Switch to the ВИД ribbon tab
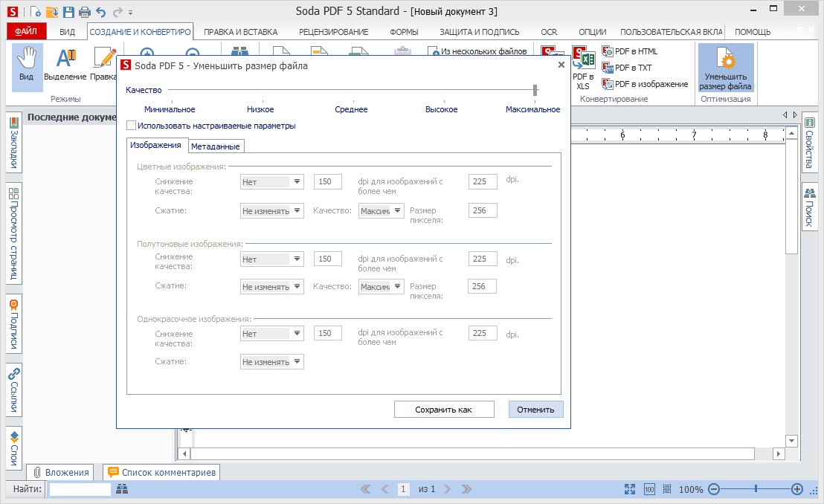Screen dimensions: 824x504 67,32
